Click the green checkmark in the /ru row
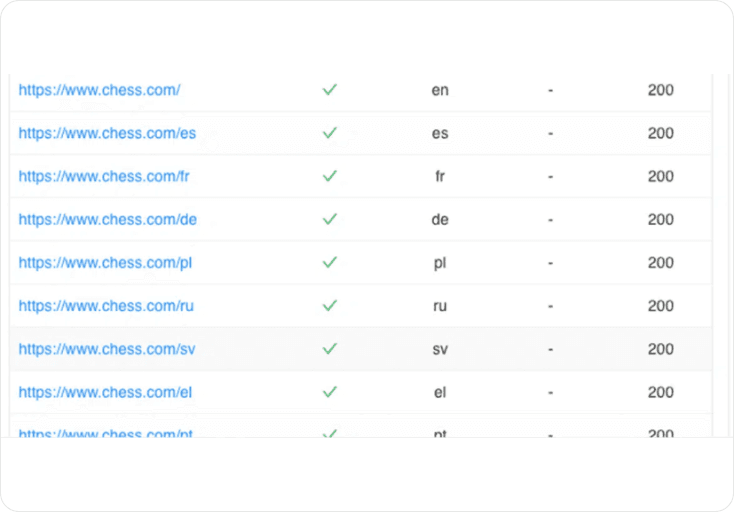The image size is (734, 512). (330, 305)
